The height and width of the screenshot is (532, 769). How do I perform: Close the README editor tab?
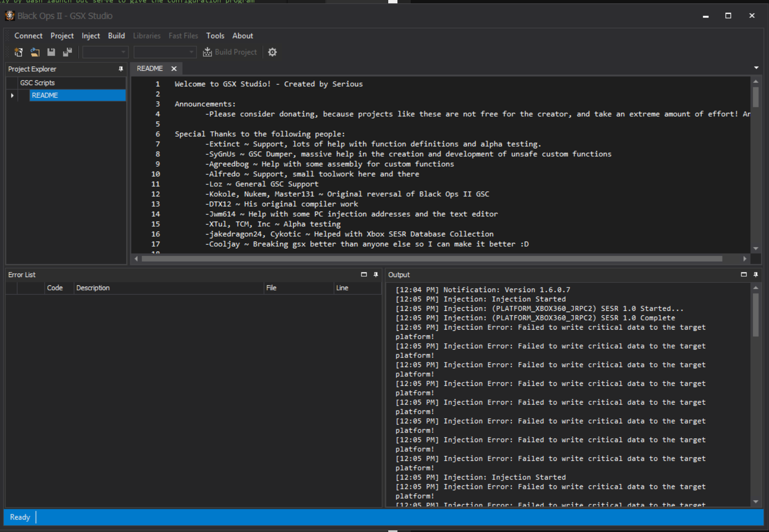point(174,69)
